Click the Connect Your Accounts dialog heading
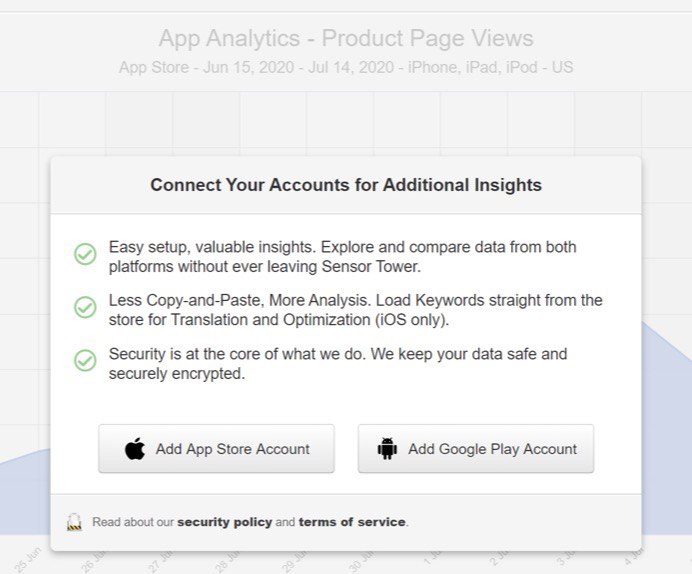This screenshot has height=574, width=692. (x=346, y=185)
